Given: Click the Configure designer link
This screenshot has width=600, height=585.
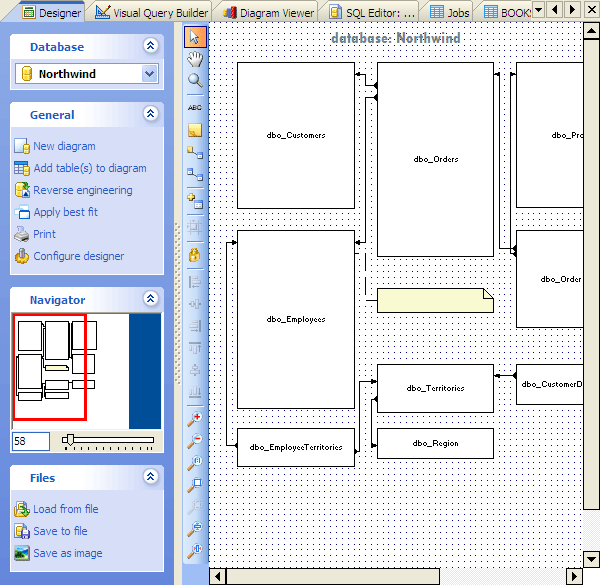Looking at the screenshot, I should (79, 256).
